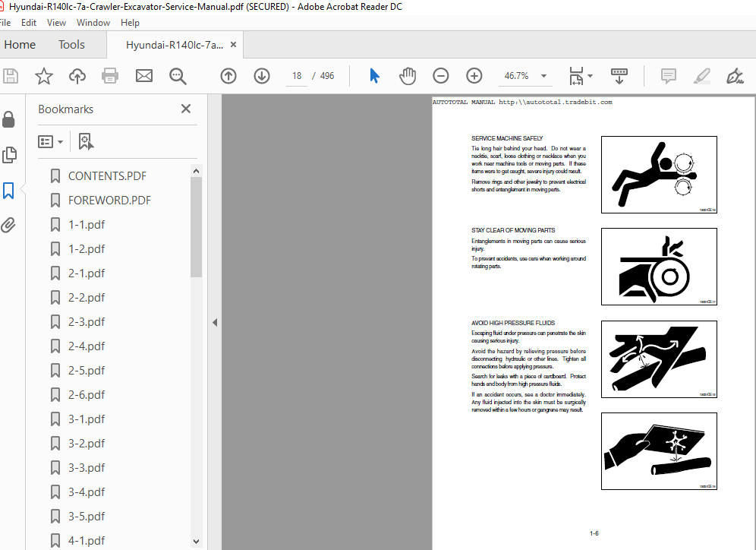Viewport: 756px width, 550px height.
Task: Jump to bookmark 2-4.pdf
Action: tap(87, 346)
